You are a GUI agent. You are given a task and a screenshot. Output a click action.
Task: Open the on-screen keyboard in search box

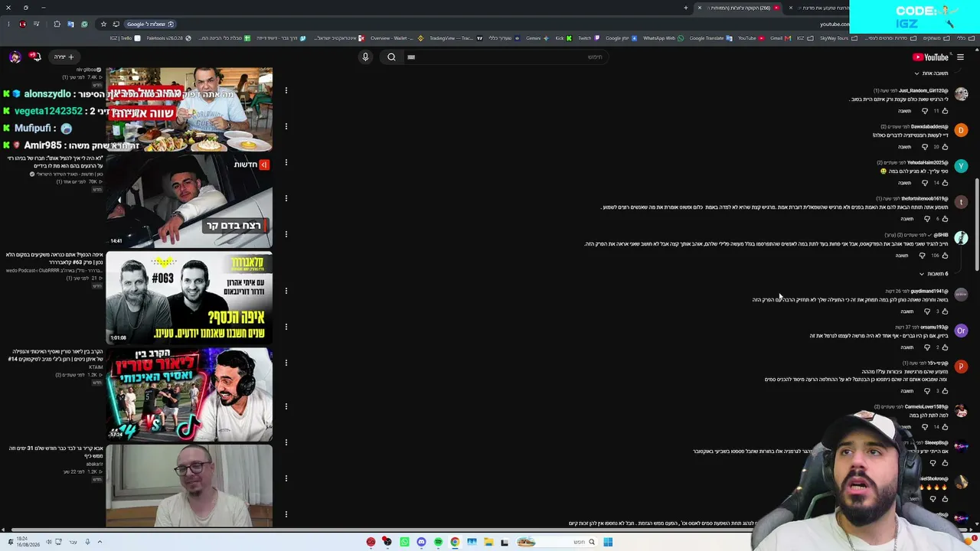click(x=411, y=57)
